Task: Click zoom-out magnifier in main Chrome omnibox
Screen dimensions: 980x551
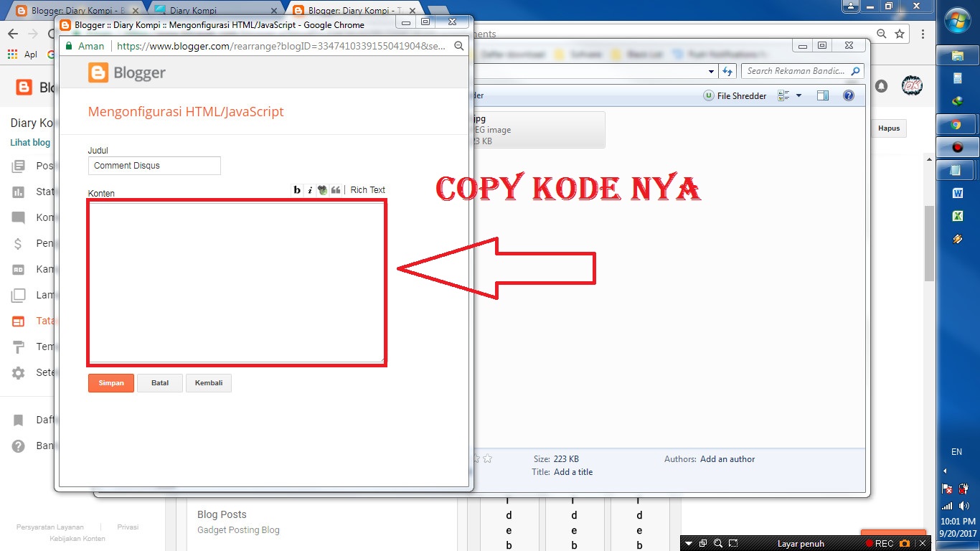Action: click(882, 34)
